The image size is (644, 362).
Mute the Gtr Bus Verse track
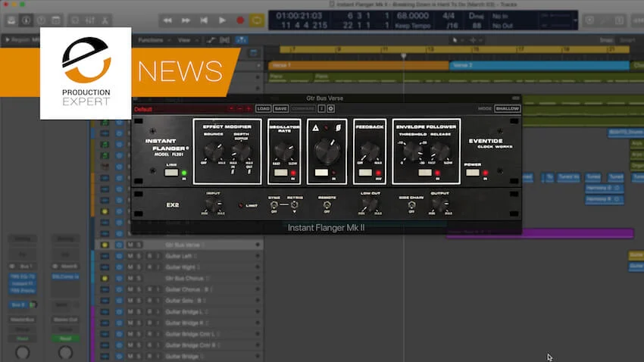tap(130, 245)
